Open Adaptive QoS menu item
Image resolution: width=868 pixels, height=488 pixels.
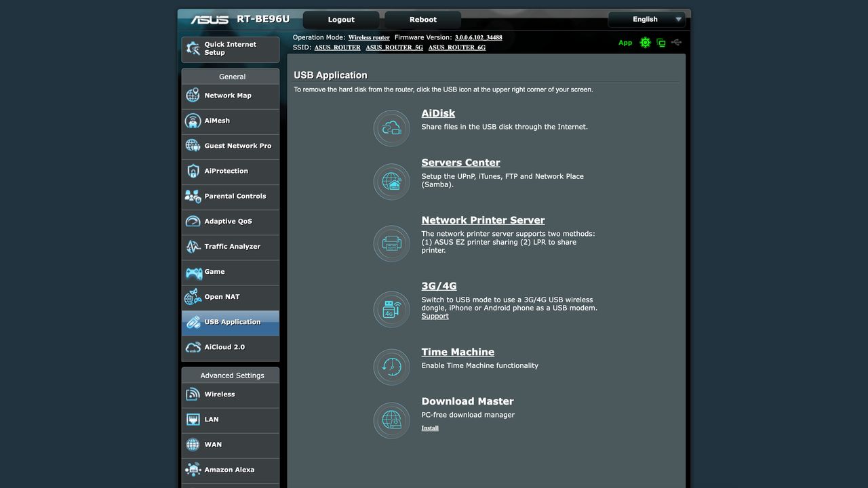tap(231, 222)
